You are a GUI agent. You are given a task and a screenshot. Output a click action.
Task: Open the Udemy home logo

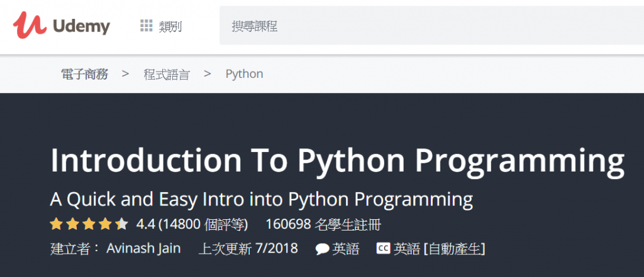[x=61, y=26]
